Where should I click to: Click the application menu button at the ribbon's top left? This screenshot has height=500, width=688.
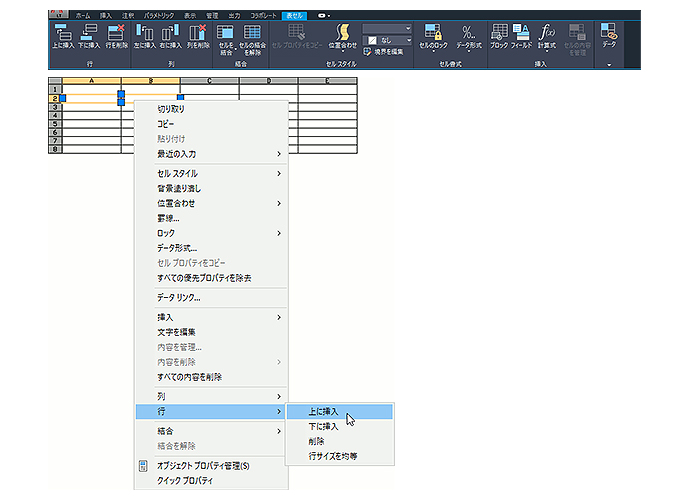pyautogui.click(x=58, y=14)
